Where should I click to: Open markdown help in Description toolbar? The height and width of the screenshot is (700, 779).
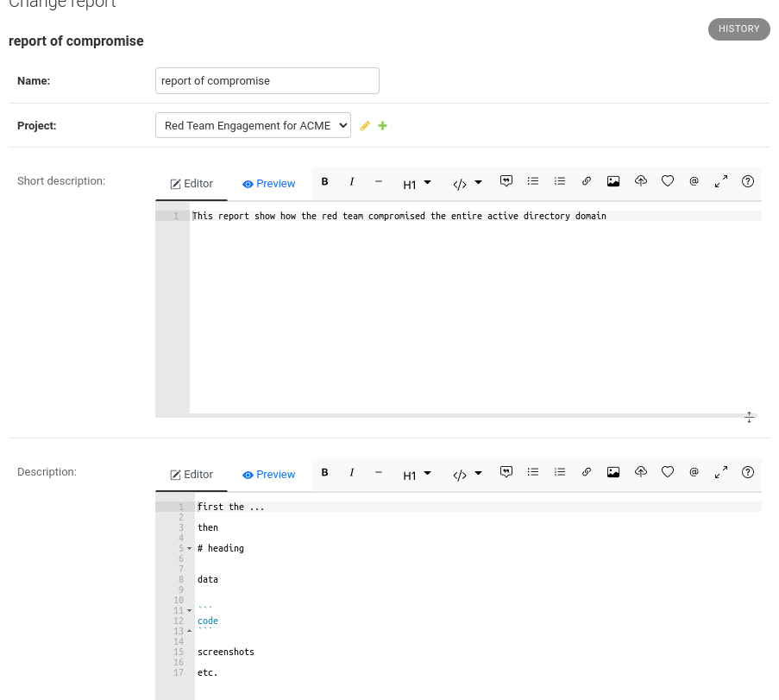pyautogui.click(x=748, y=472)
